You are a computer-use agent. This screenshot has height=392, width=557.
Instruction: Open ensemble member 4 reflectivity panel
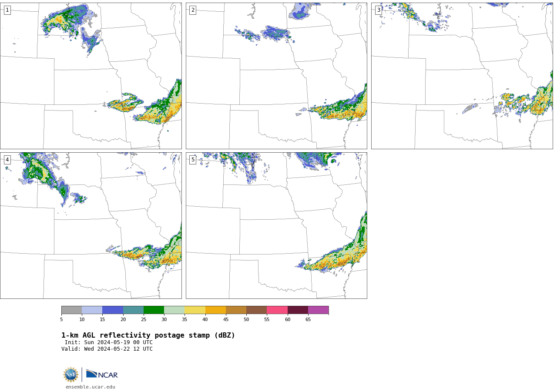tap(91, 225)
